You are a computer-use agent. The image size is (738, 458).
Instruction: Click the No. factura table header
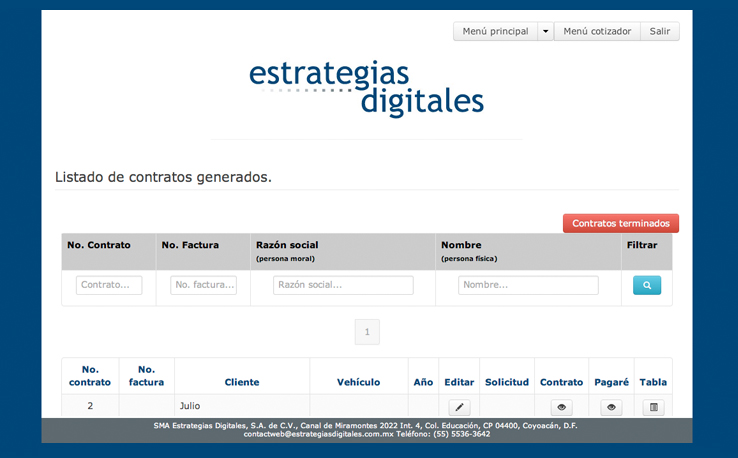click(146, 376)
